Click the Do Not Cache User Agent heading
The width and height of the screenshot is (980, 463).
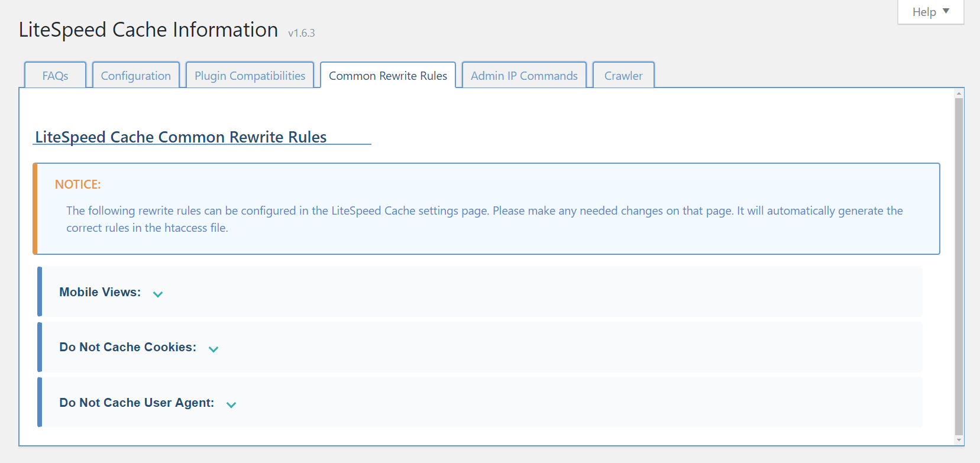[137, 403]
